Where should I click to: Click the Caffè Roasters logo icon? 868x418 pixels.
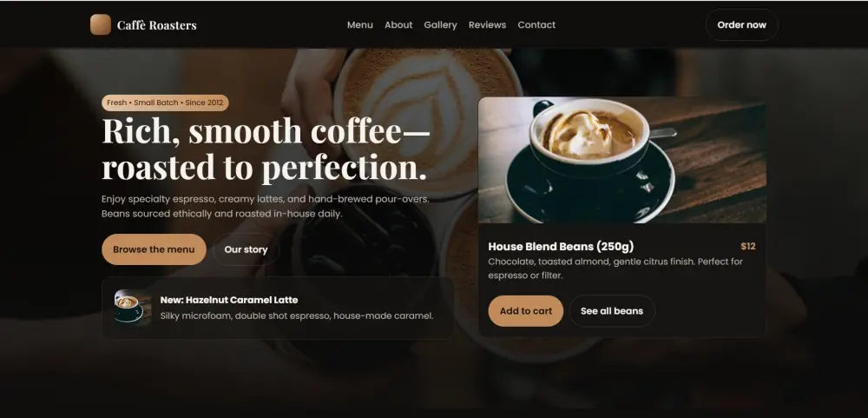tap(100, 24)
